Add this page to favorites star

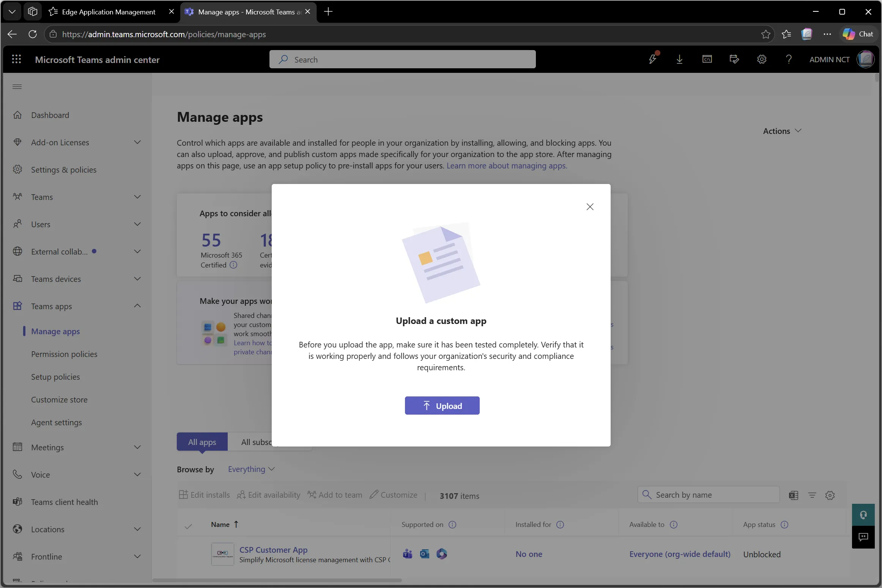pyautogui.click(x=765, y=34)
